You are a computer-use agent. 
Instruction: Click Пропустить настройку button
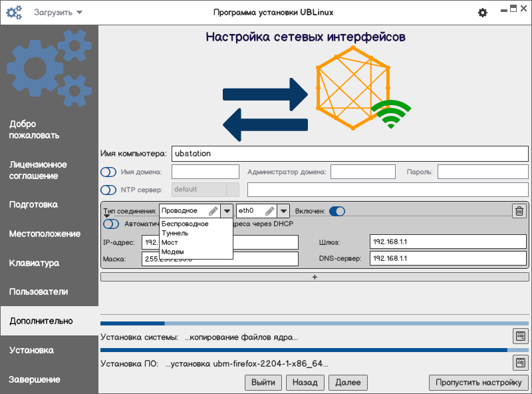pos(479,383)
